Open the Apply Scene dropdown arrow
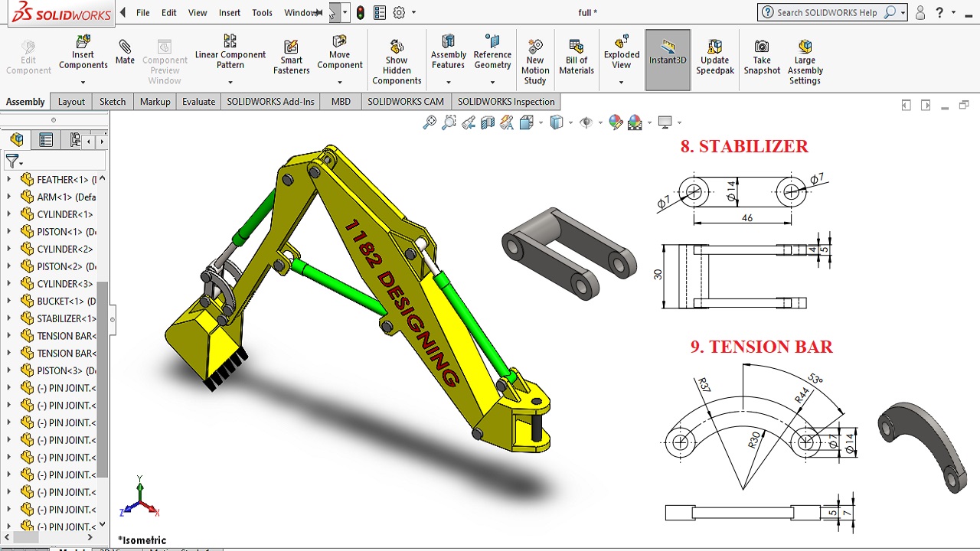This screenshot has width=980, height=551. (649, 122)
